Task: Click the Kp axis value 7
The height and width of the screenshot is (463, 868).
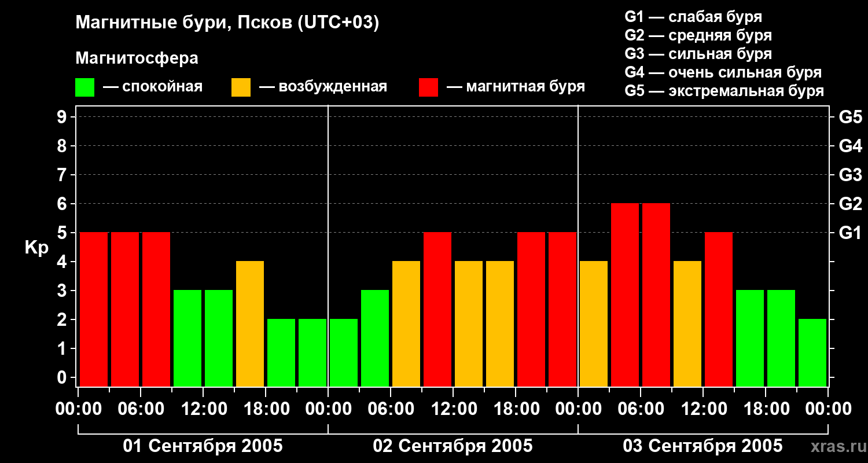Action: pos(63,175)
